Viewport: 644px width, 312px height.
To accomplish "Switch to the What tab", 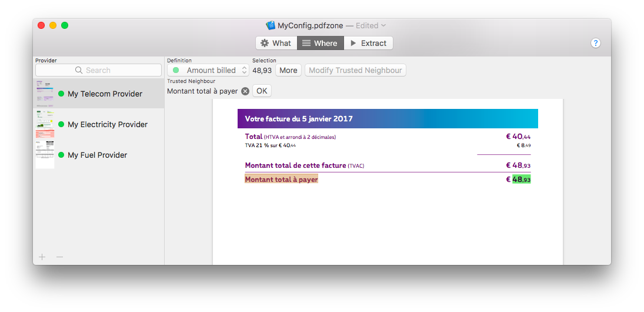I will point(276,43).
